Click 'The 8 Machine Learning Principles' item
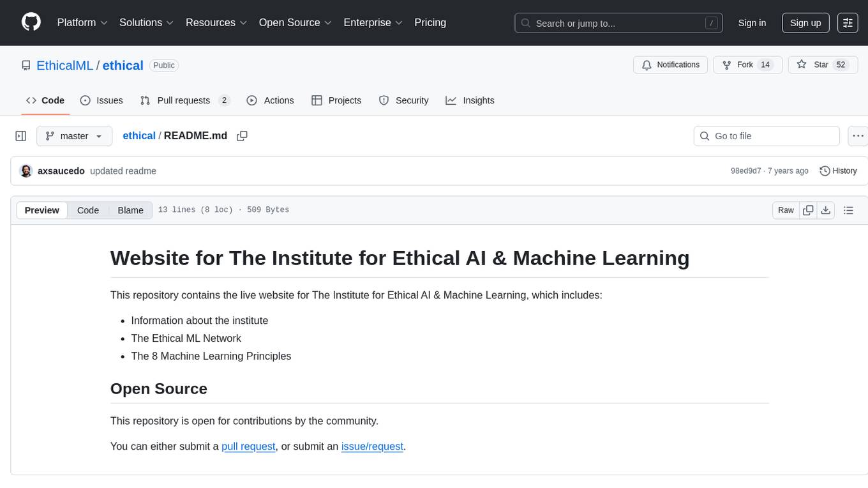 (211, 356)
